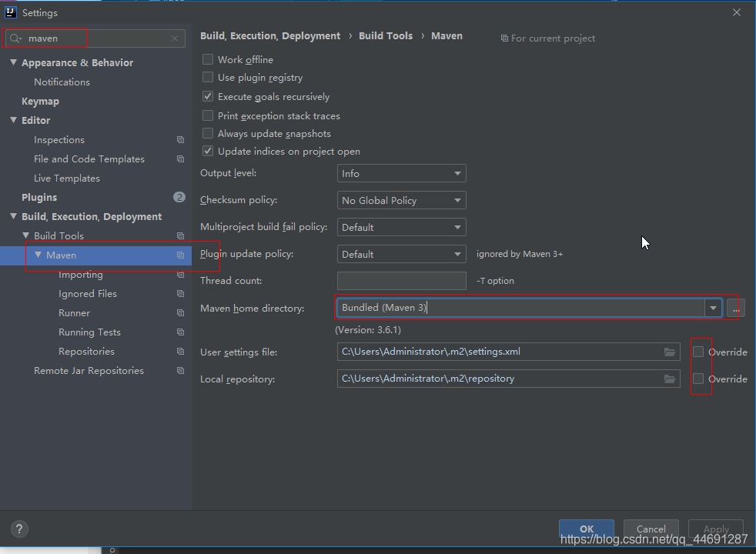This screenshot has width=756, height=554.
Task: Click the project-level icon beside Runner
Action: coord(180,313)
